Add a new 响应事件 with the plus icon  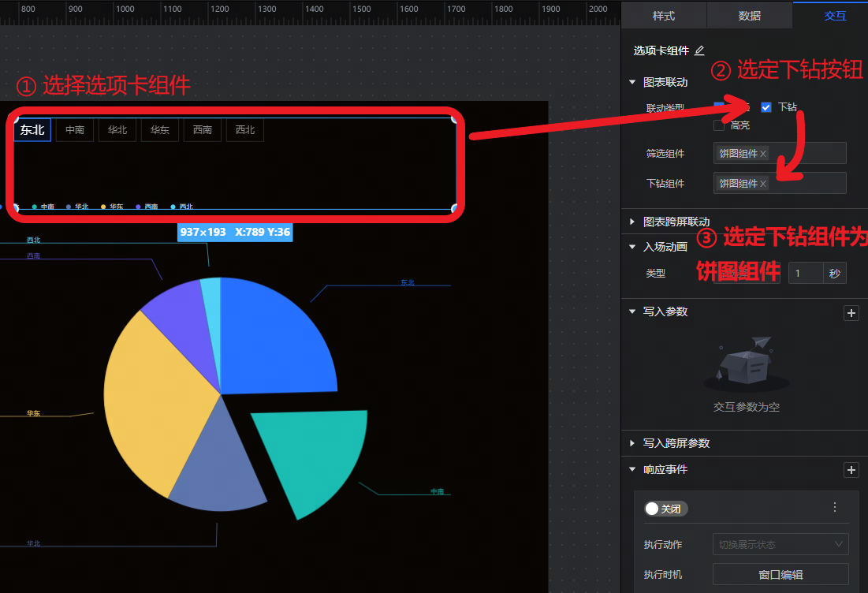851,470
